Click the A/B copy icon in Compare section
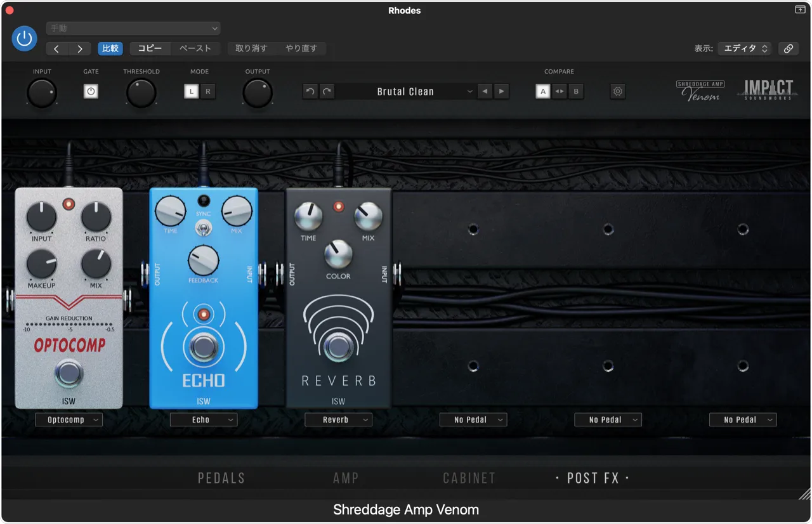812x524 pixels. click(560, 91)
